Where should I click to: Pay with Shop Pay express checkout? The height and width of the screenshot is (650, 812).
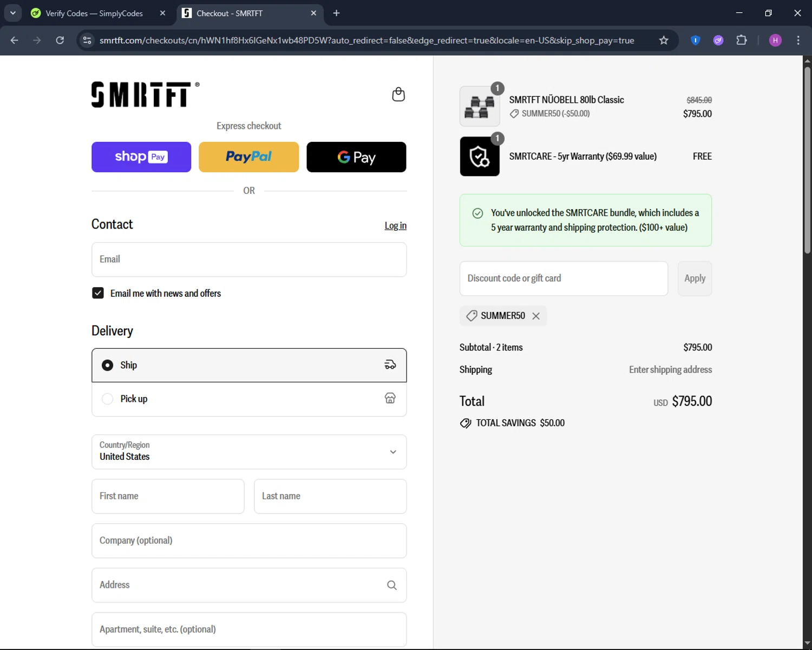tap(141, 157)
